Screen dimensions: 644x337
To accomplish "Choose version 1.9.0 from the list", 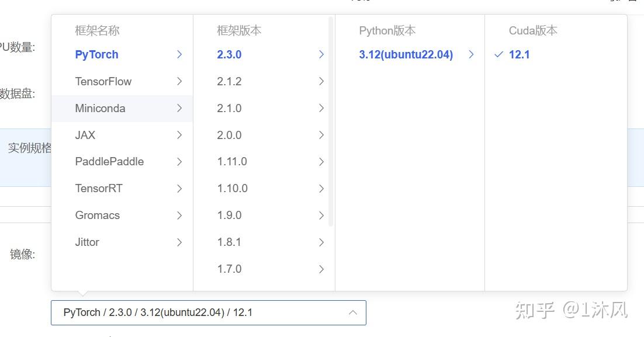I will pyautogui.click(x=228, y=216).
